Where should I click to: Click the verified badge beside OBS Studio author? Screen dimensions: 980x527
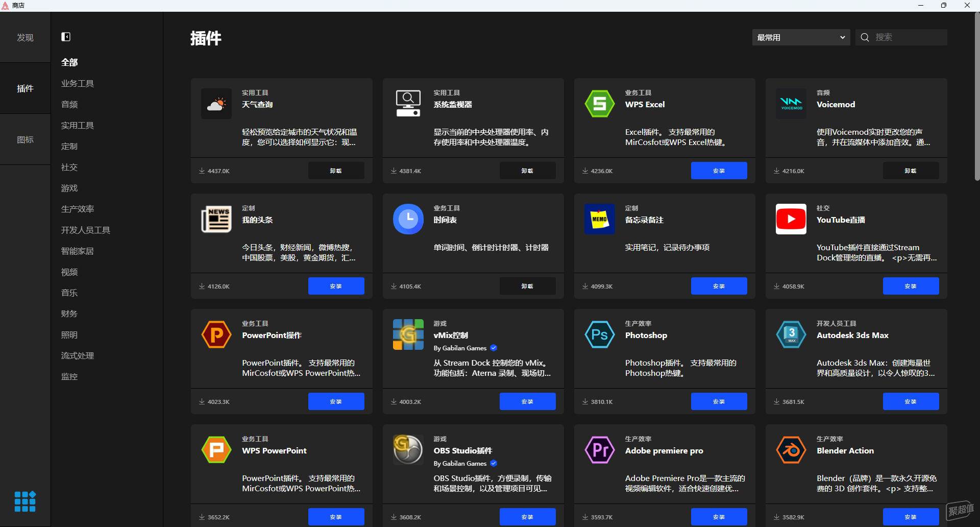coord(494,463)
